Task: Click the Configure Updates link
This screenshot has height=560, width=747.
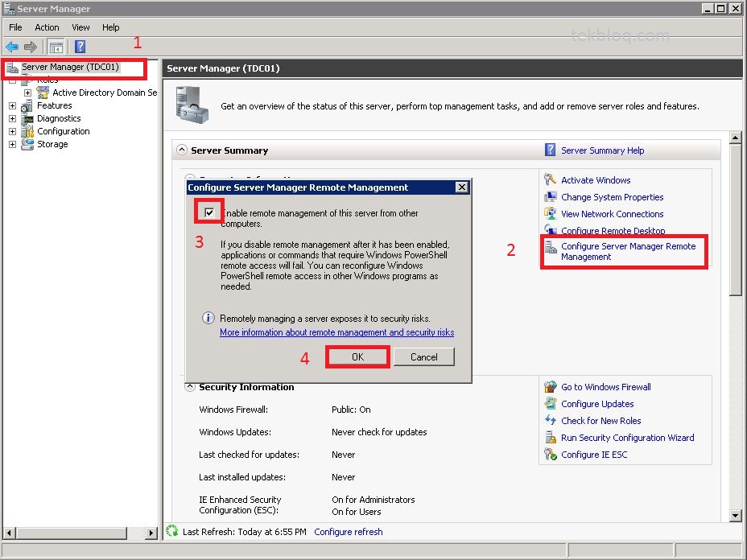Action: point(597,404)
